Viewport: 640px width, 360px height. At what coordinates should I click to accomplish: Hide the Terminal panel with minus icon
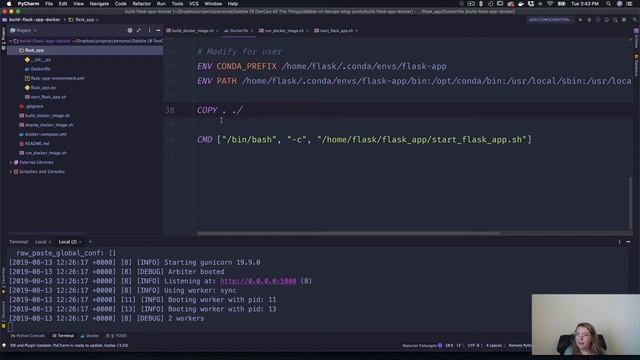click(628, 242)
